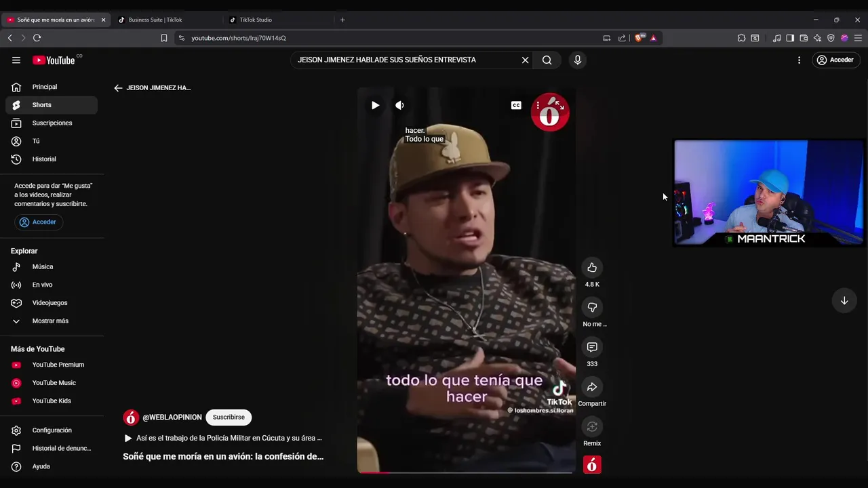Viewport: 868px width, 488px height.
Task: Open the @WEBLAOPINION channel
Action: click(172, 418)
